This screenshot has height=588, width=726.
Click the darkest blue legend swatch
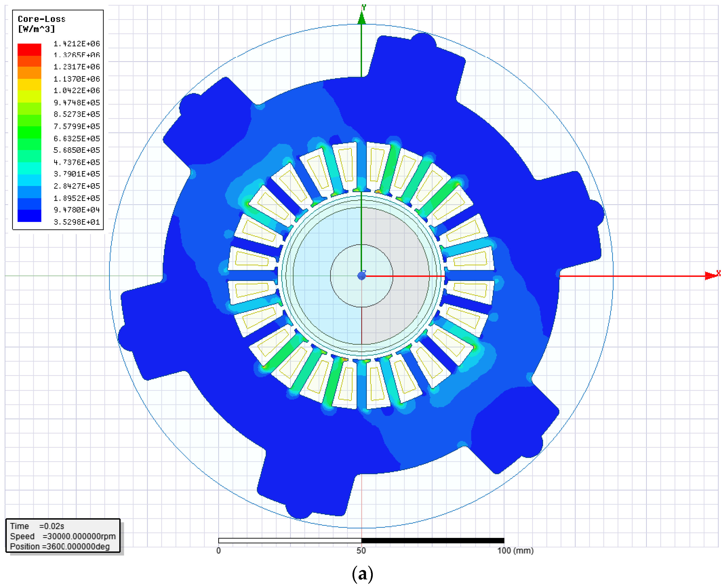(x=29, y=216)
